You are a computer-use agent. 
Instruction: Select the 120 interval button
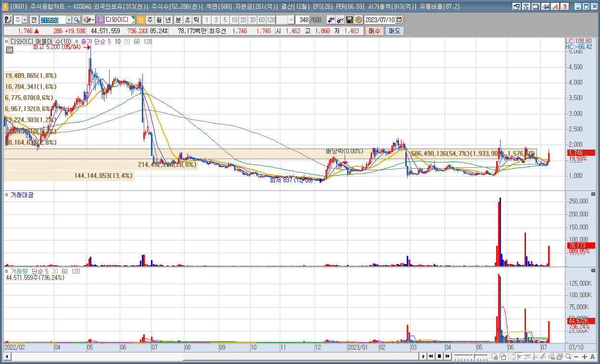click(x=271, y=20)
